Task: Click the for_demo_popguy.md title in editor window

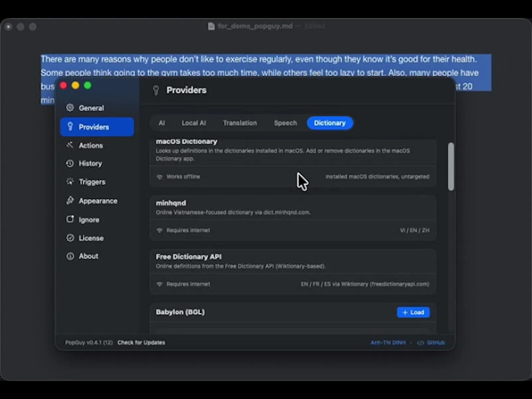Action: tap(255, 26)
